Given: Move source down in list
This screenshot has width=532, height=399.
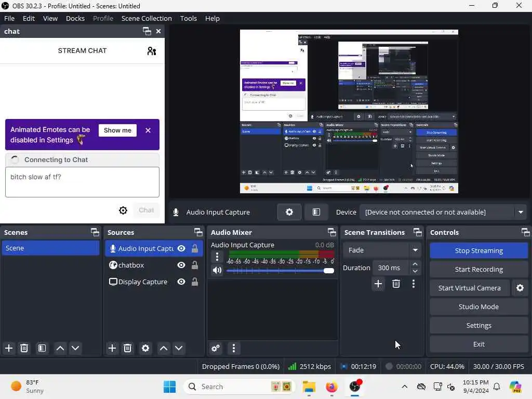Looking at the screenshot, I should click(179, 348).
